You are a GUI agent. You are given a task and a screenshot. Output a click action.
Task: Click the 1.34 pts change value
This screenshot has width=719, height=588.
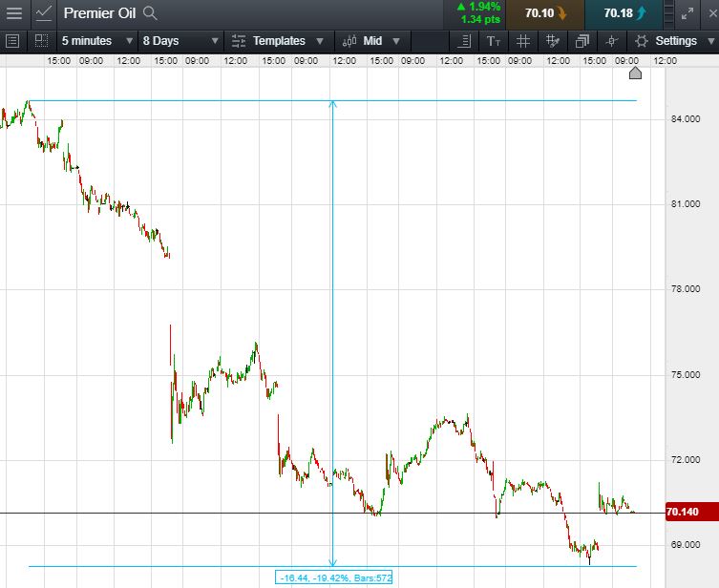pyautogui.click(x=480, y=20)
